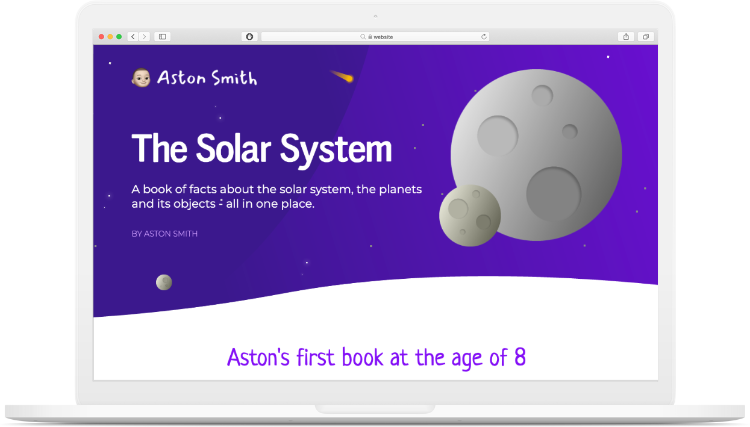Click the book of facts description text

[x=276, y=196]
